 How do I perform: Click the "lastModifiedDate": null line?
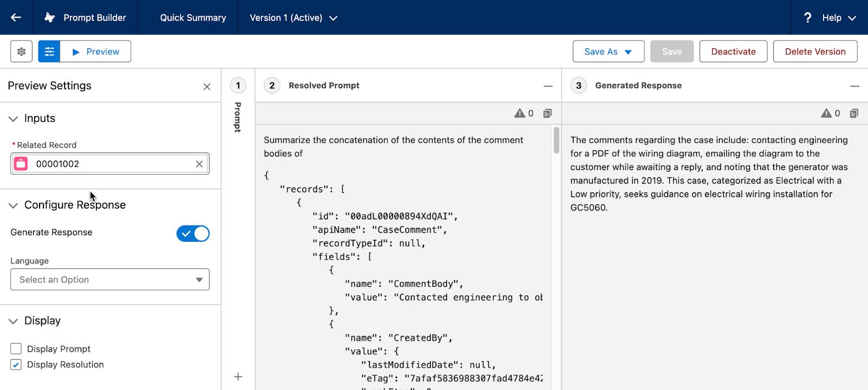click(x=429, y=365)
